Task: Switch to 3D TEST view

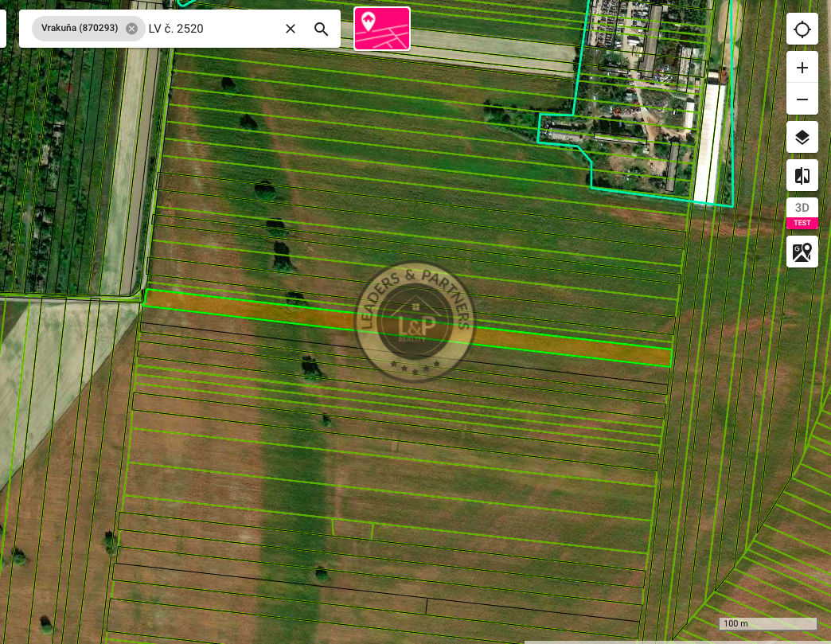Action: point(802,213)
